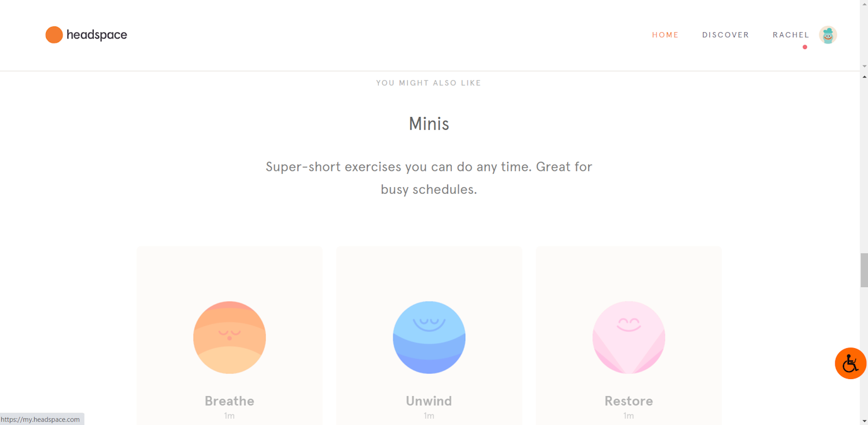Click the Unwind exercise title

[429, 401]
